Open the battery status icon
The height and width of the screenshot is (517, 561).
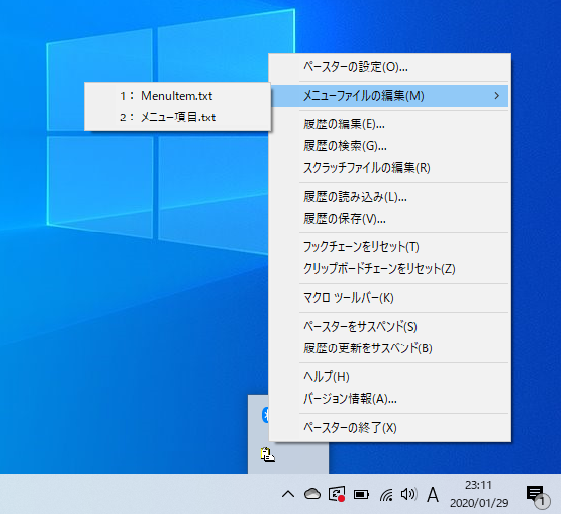pyautogui.click(x=361, y=495)
